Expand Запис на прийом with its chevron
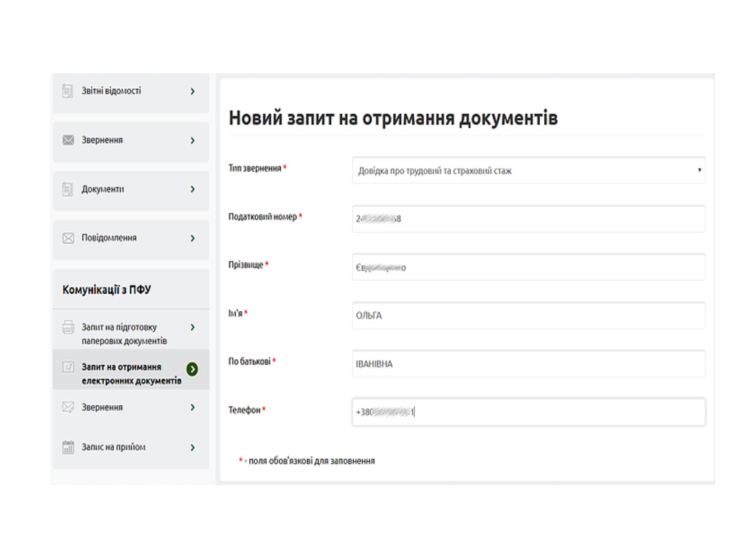This screenshot has height=534, width=756. [193, 447]
